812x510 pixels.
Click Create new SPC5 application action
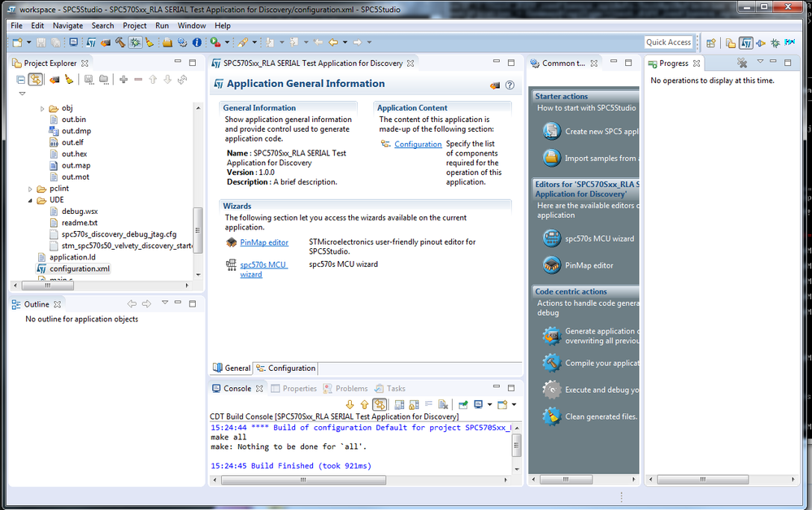[x=590, y=131]
